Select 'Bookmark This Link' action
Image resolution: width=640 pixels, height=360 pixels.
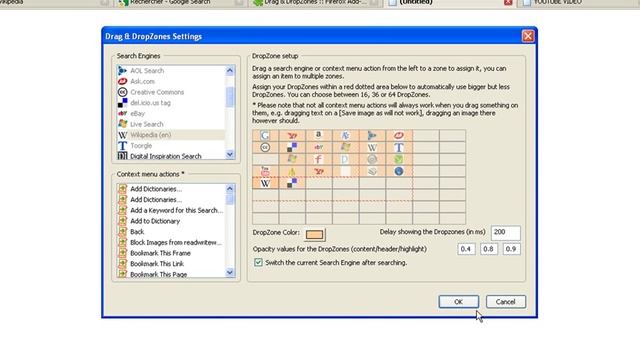tap(170, 264)
